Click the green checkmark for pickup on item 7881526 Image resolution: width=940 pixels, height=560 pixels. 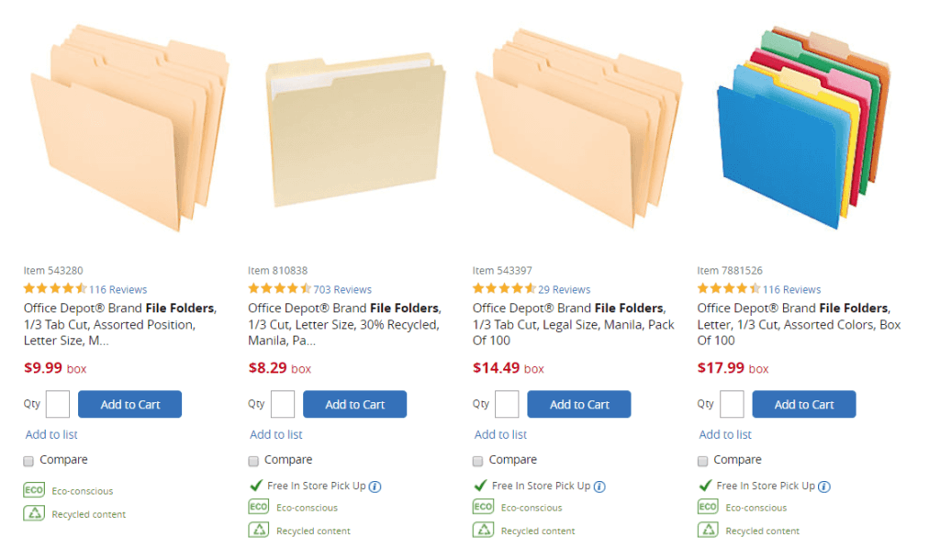[x=704, y=486]
